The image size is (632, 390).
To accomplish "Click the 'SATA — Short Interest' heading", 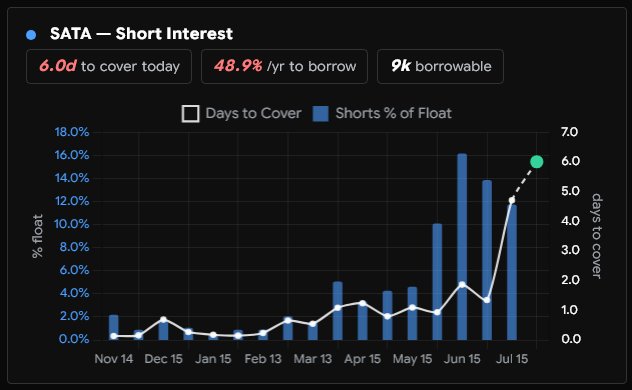I will [x=141, y=34].
